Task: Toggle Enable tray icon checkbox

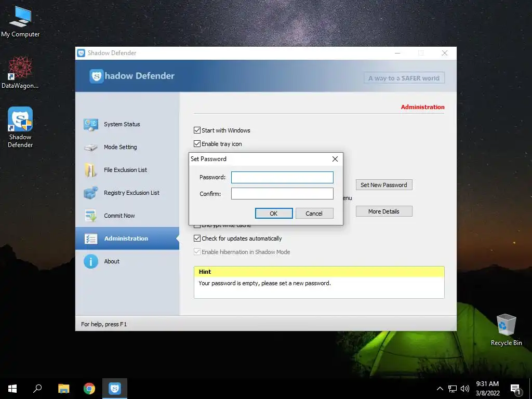Action: coord(197,144)
